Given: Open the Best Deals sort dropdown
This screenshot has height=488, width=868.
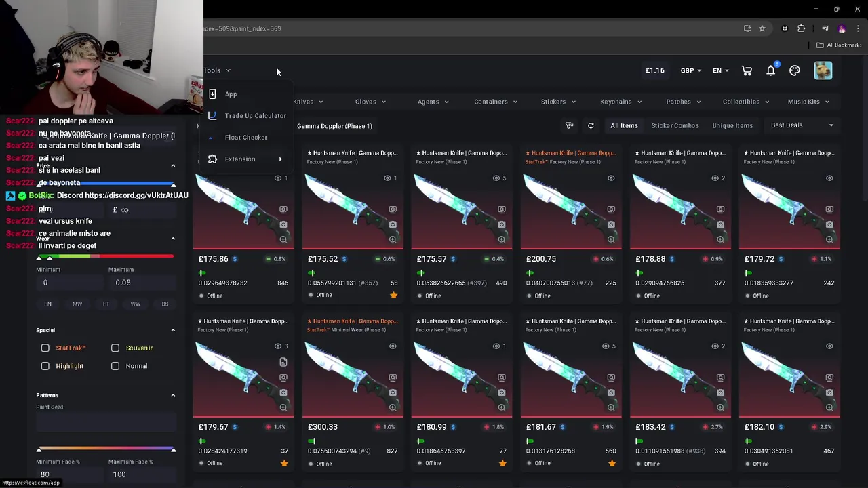Looking at the screenshot, I should click(x=802, y=125).
